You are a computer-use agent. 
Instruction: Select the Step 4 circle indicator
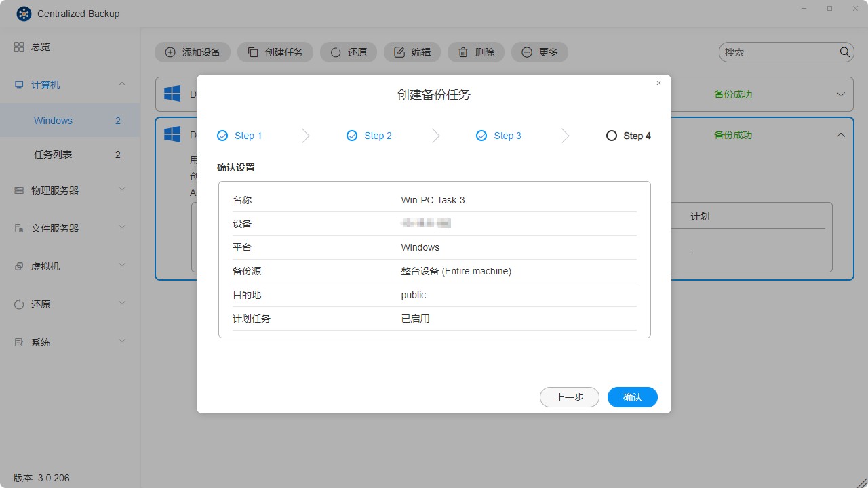pos(611,136)
